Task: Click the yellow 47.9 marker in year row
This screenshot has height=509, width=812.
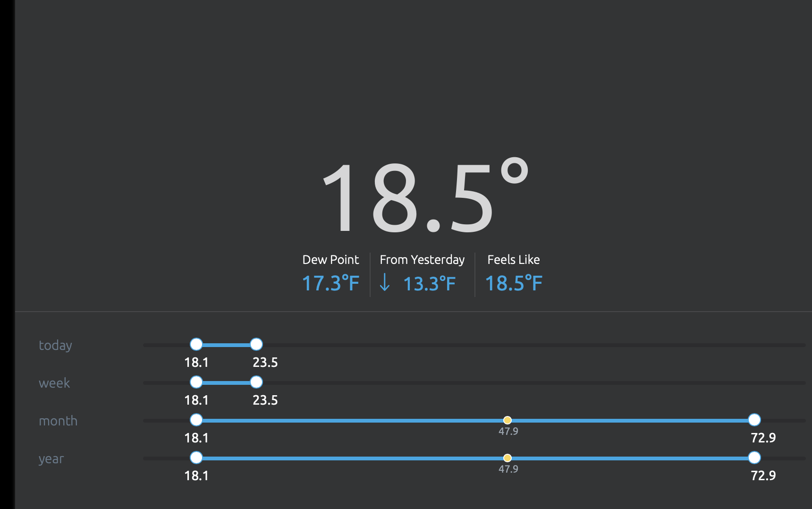Action: coord(507,458)
